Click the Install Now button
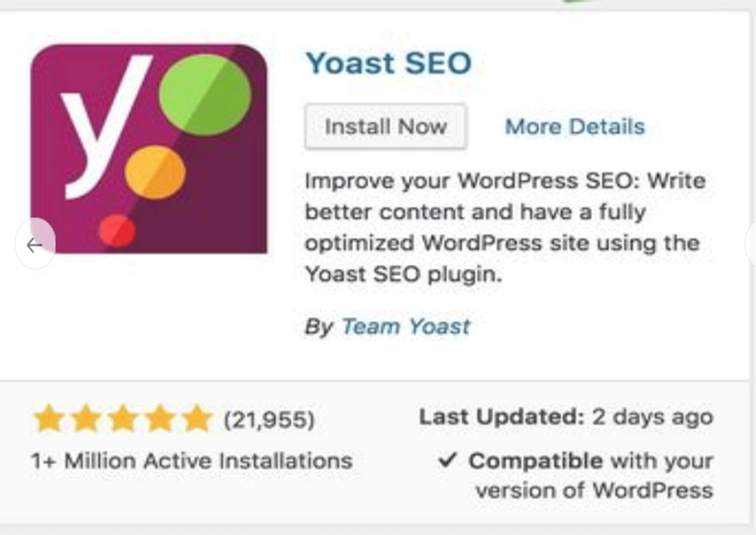756x535 pixels. [386, 127]
